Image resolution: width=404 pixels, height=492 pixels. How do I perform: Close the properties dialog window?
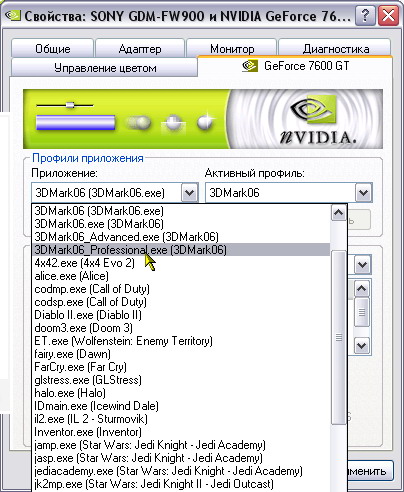pyautogui.click(x=388, y=15)
